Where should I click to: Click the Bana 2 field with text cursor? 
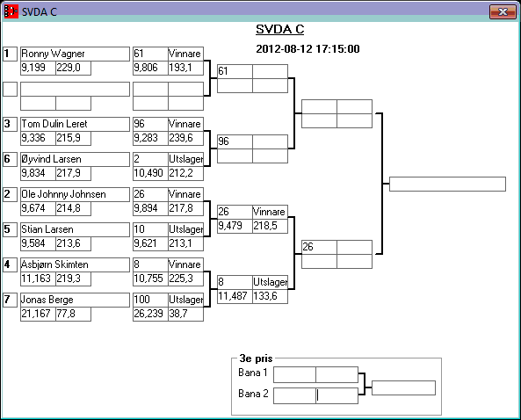point(336,395)
